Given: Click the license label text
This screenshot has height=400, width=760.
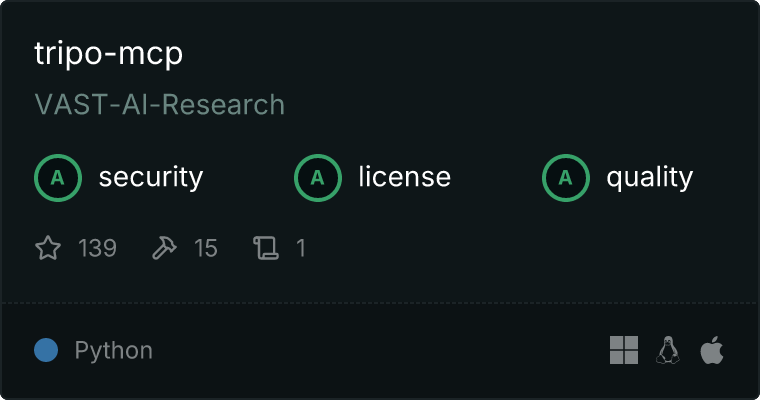Looking at the screenshot, I should (405, 176).
